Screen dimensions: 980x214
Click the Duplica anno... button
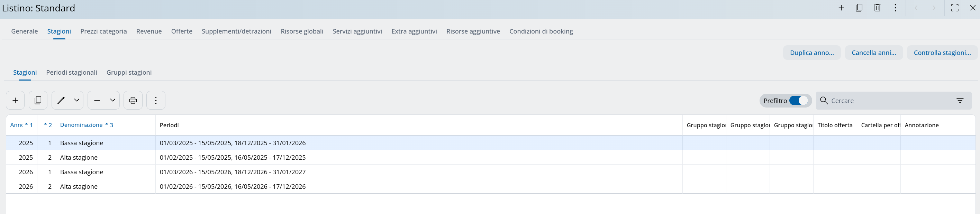pos(812,53)
